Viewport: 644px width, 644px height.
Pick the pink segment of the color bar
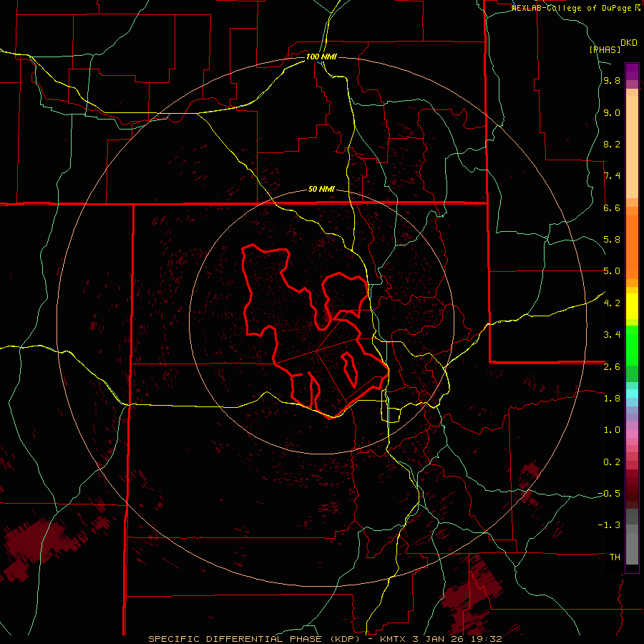pos(632,434)
